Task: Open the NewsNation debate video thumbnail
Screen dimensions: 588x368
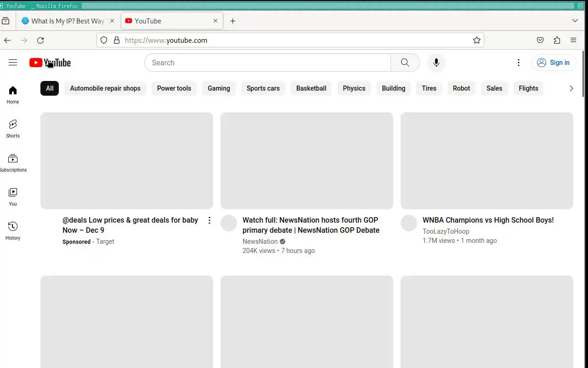Action: 307,161
